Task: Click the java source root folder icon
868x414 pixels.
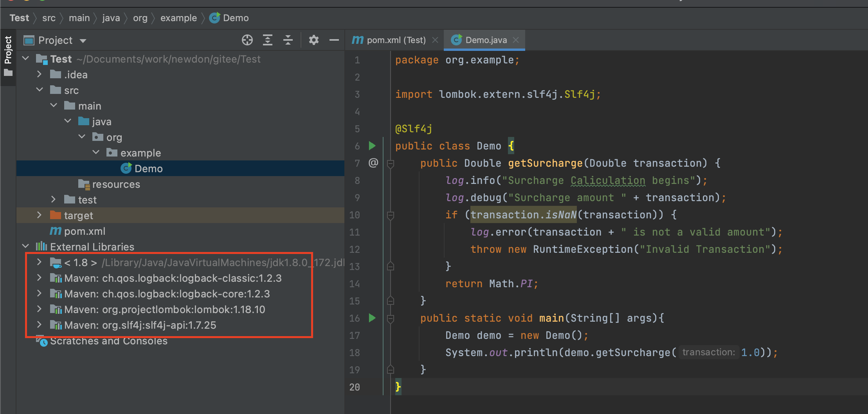Action: pyautogui.click(x=84, y=121)
